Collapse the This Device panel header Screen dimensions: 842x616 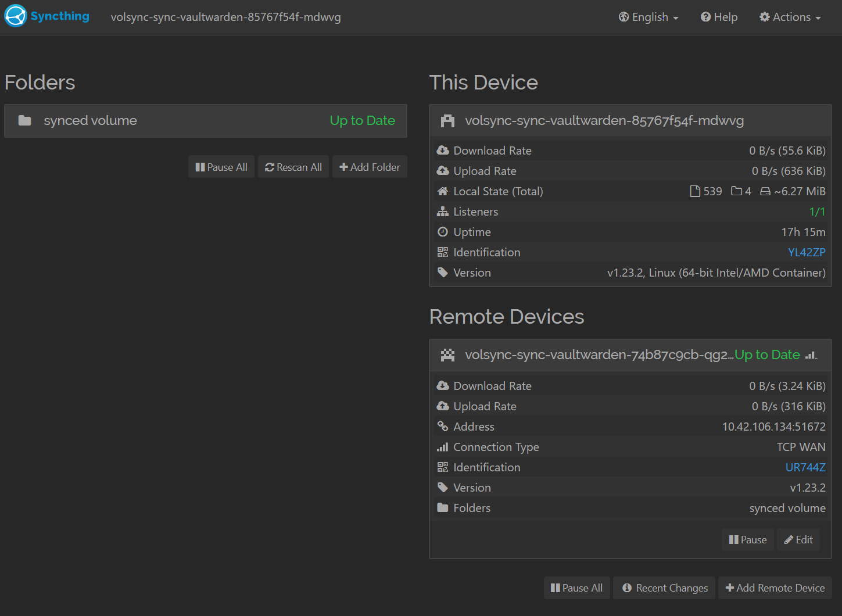(x=630, y=121)
